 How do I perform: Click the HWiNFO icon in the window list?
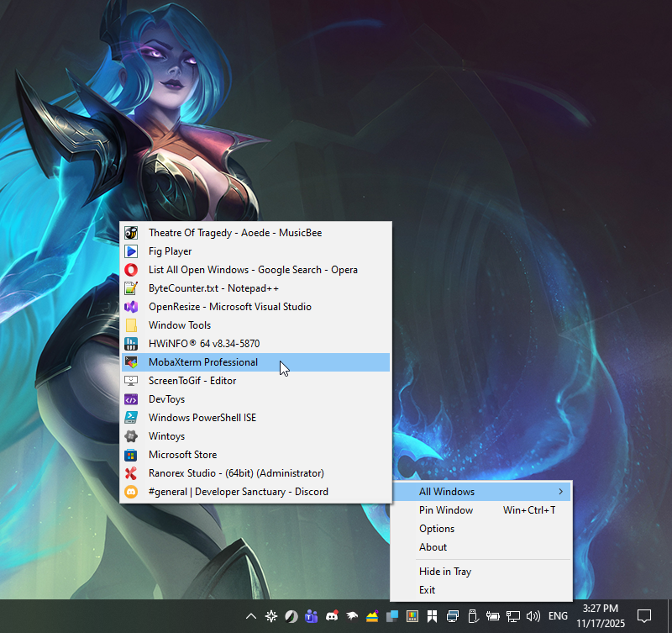[131, 344]
